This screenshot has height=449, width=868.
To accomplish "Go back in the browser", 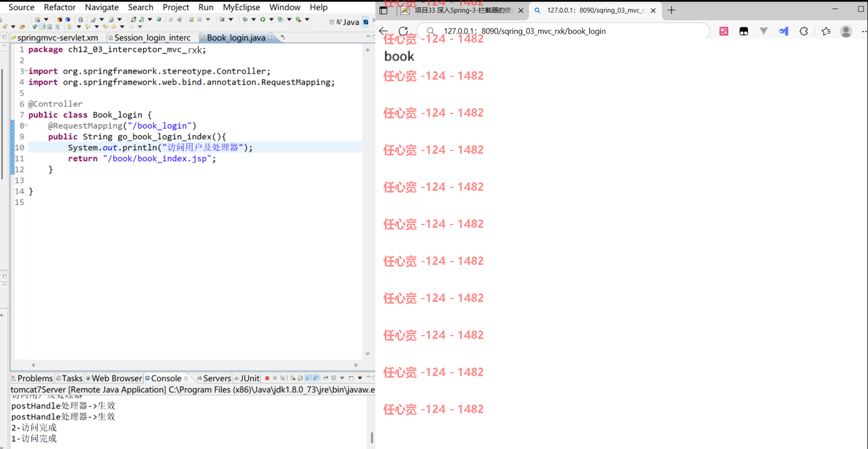I will point(384,31).
